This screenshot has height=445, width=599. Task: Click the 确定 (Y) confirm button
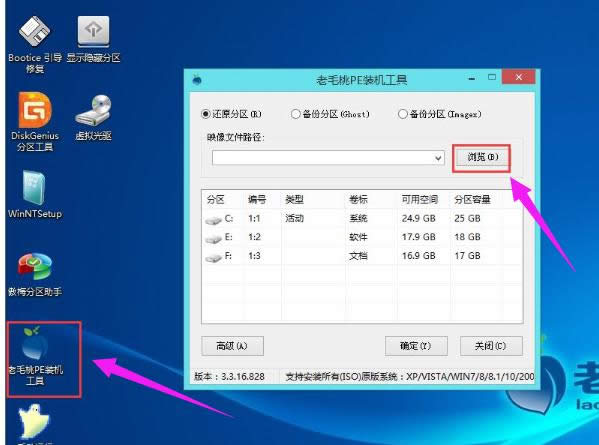pos(416,346)
